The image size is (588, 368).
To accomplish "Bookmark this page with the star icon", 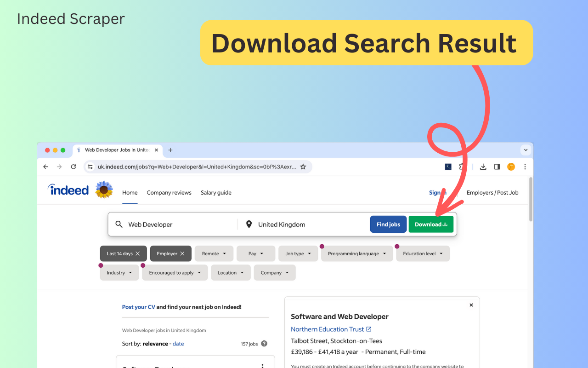I will pyautogui.click(x=303, y=167).
